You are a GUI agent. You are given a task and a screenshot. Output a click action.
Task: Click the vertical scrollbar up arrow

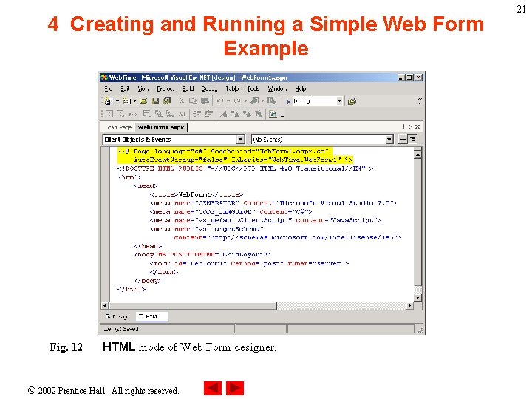418,154
